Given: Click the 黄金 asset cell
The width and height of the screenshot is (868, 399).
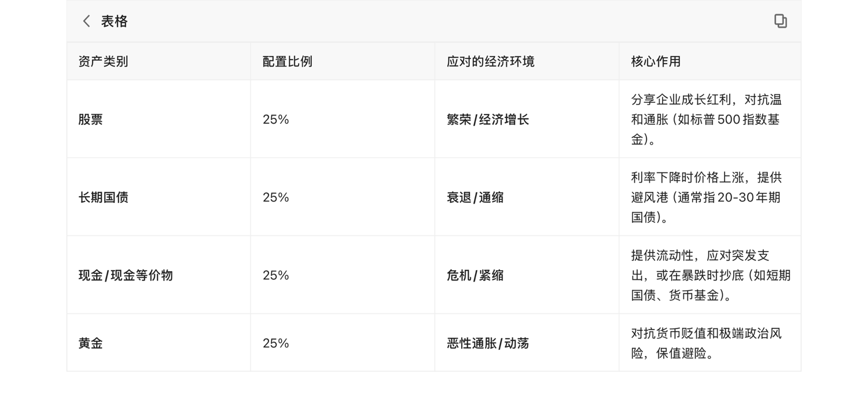Looking at the screenshot, I should pyautogui.click(x=91, y=343).
